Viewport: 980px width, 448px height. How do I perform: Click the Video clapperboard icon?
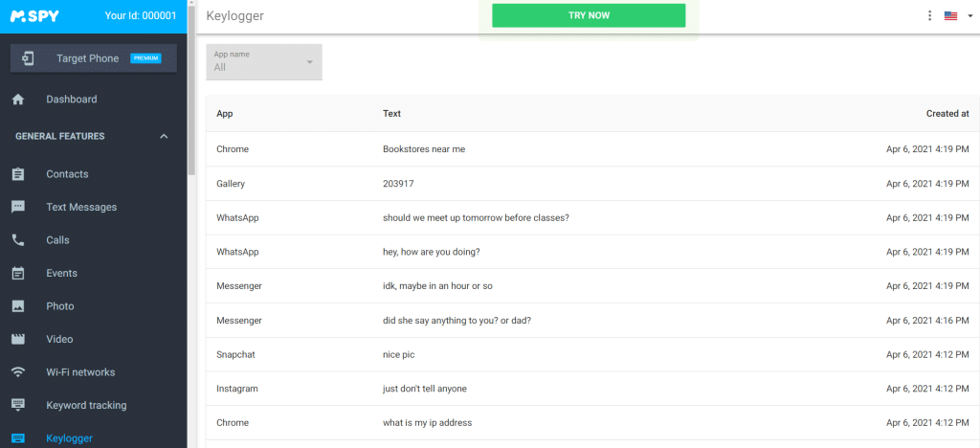[18, 339]
